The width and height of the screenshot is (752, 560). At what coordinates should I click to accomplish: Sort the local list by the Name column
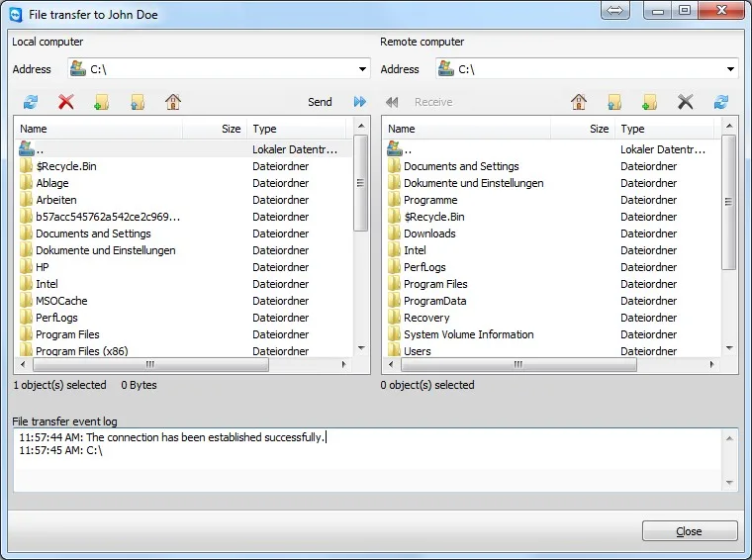99,129
